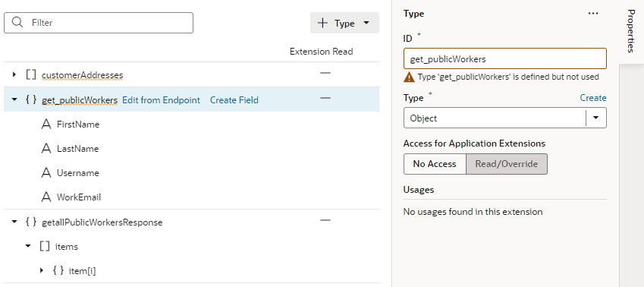The width and height of the screenshot is (644, 287).
Task: Expand the customerAddresses type
Action: click(x=14, y=75)
